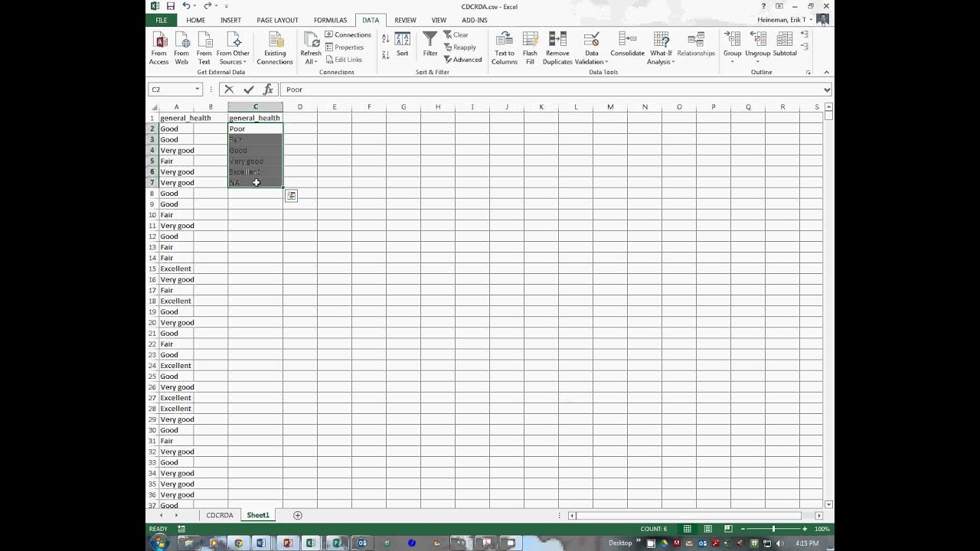Launch Text to Columns wizard
980x551 pixels.
[505, 48]
